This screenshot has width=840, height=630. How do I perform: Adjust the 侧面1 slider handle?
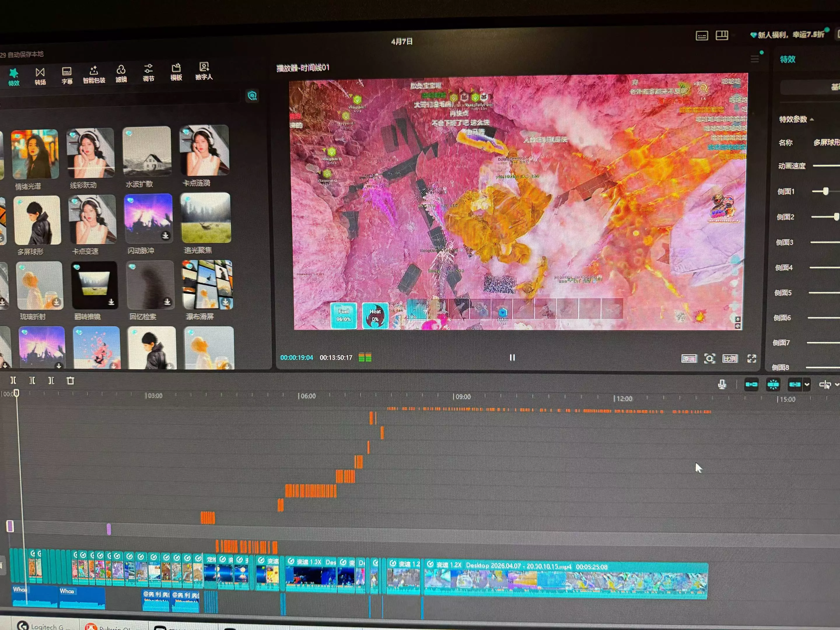click(826, 191)
